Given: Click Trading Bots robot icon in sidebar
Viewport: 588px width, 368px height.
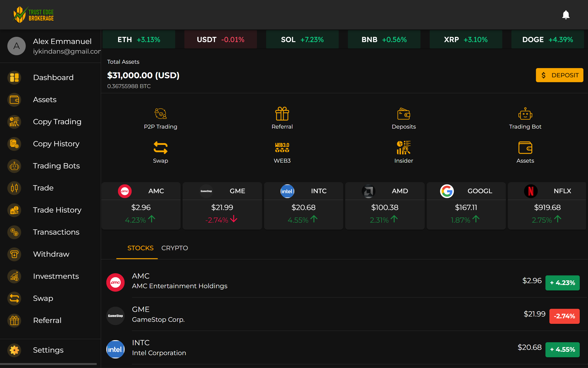Looking at the screenshot, I should click(x=14, y=166).
